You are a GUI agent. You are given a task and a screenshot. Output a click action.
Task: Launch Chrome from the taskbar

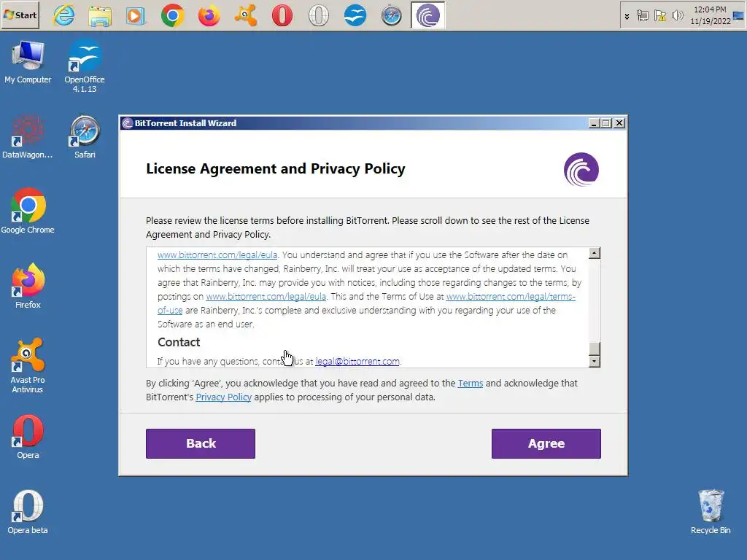click(172, 15)
